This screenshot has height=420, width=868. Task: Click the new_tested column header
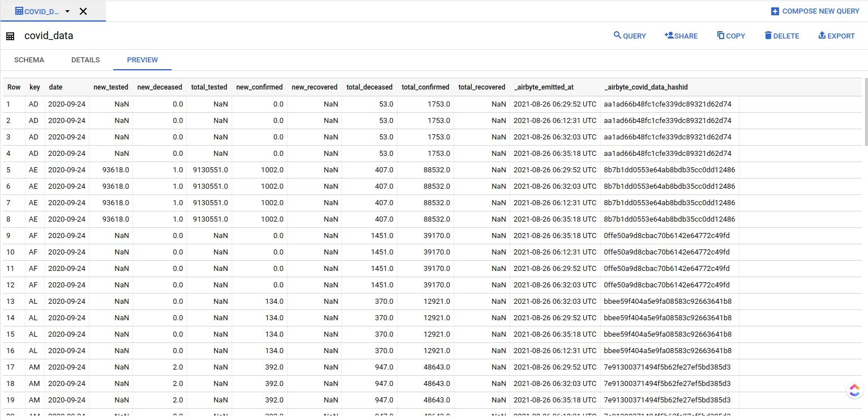click(111, 87)
